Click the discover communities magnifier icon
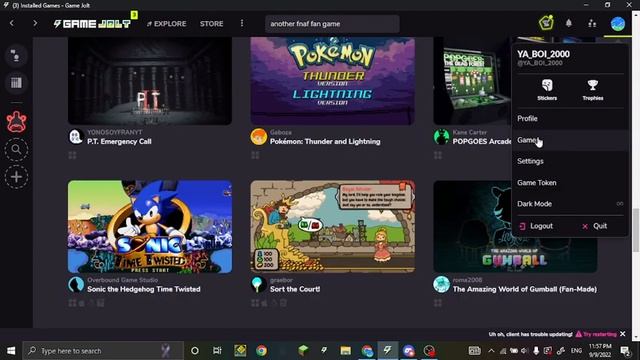The image size is (640, 360). tap(16, 149)
